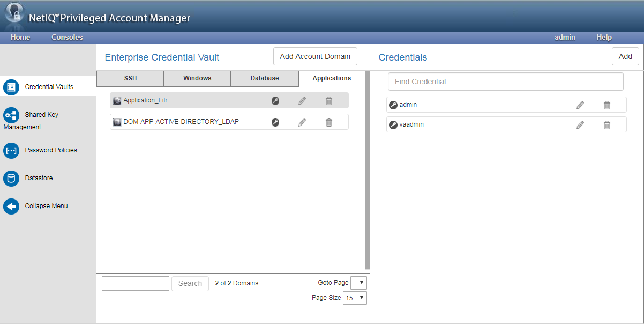Click the Search button
Image resolution: width=644 pixels, height=324 pixels.
(190, 283)
